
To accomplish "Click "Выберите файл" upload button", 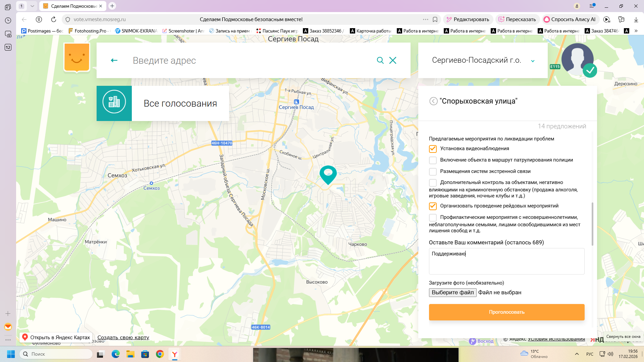I will click(x=452, y=293).
